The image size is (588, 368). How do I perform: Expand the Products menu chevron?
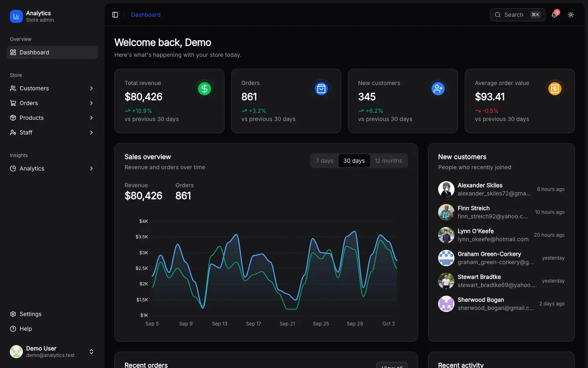tap(91, 118)
